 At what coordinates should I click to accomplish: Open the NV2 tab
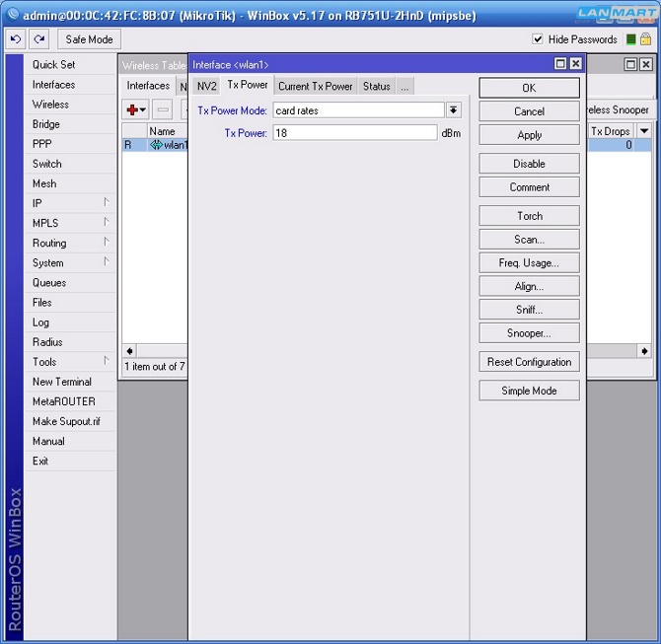click(206, 87)
